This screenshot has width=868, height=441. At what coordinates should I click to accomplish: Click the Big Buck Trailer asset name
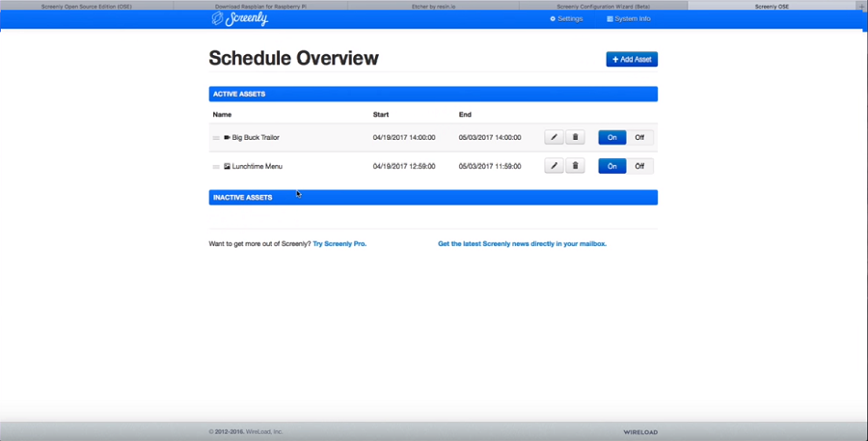[x=256, y=137]
